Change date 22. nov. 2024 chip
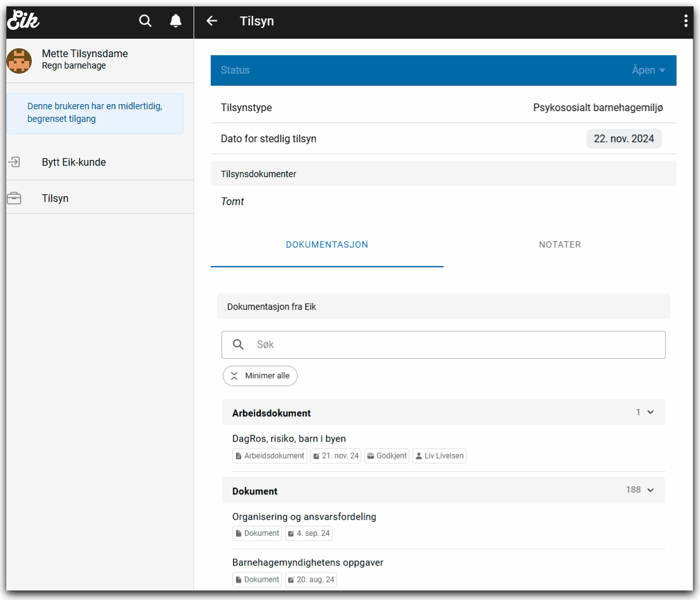The width and height of the screenshot is (700, 600). pos(623,138)
